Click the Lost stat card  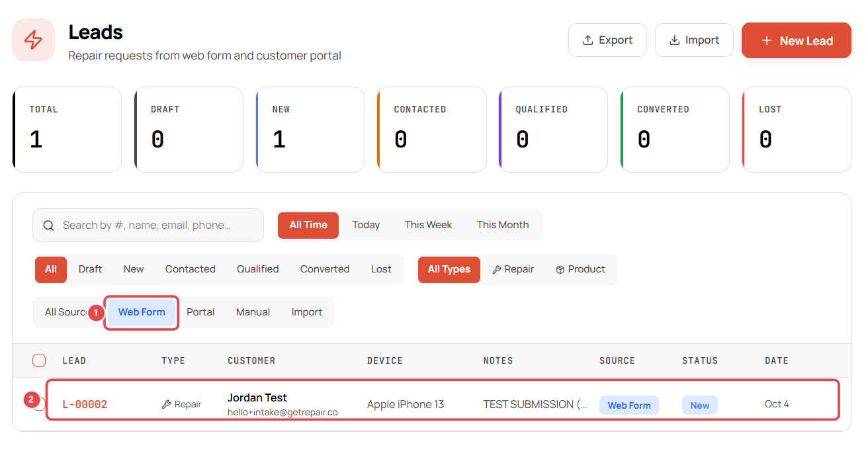(797, 130)
